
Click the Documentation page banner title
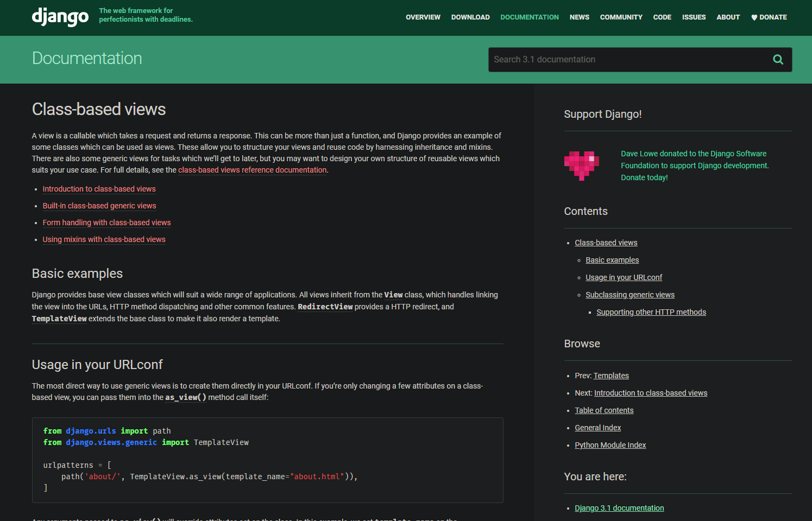87,59
